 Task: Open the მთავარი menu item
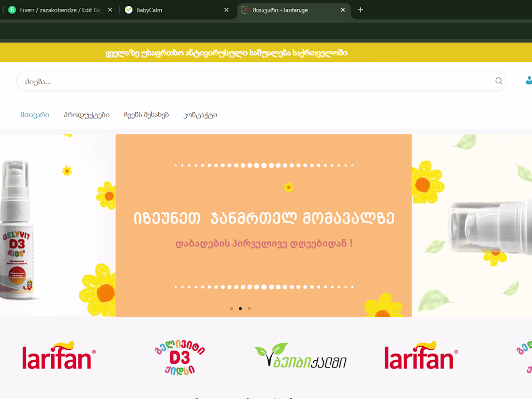click(x=35, y=115)
